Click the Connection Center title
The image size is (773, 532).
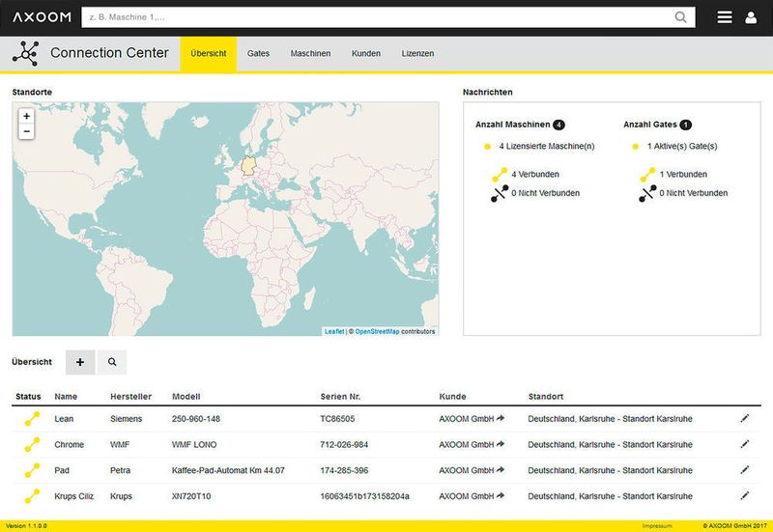[x=109, y=53]
